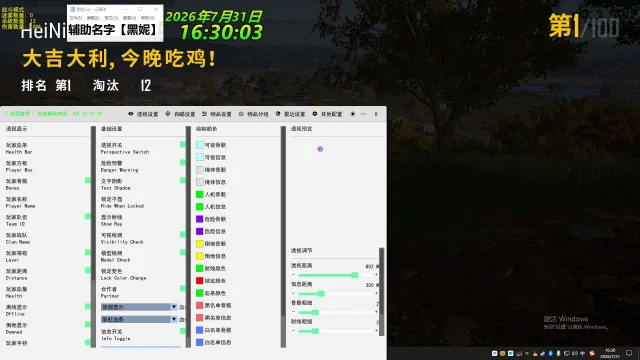Switch to the 自瞄设置 tab
The width and height of the screenshot is (640, 360).
point(180,114)
